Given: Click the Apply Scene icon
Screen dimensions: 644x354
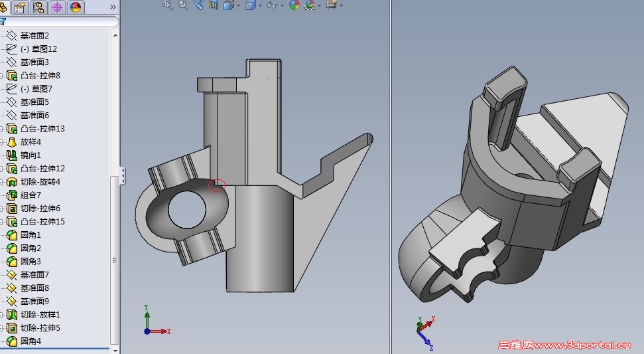Looking at the screenshot, I should pyautogui.click(x=310, y=5).
